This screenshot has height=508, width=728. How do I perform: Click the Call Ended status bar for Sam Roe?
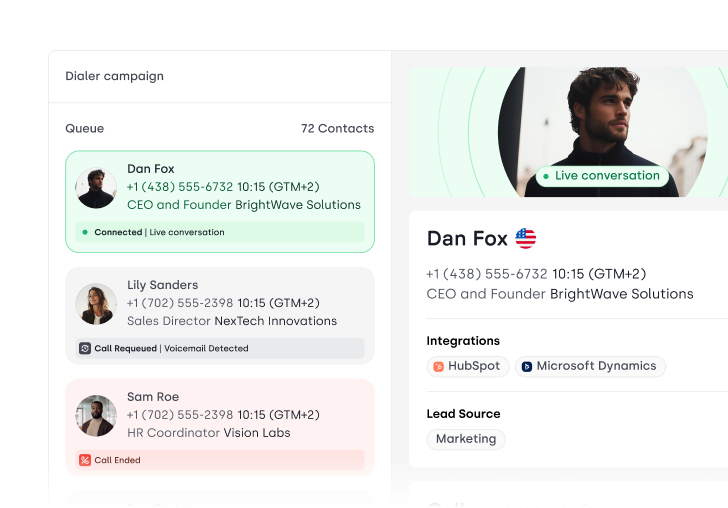tap(220, 460)
